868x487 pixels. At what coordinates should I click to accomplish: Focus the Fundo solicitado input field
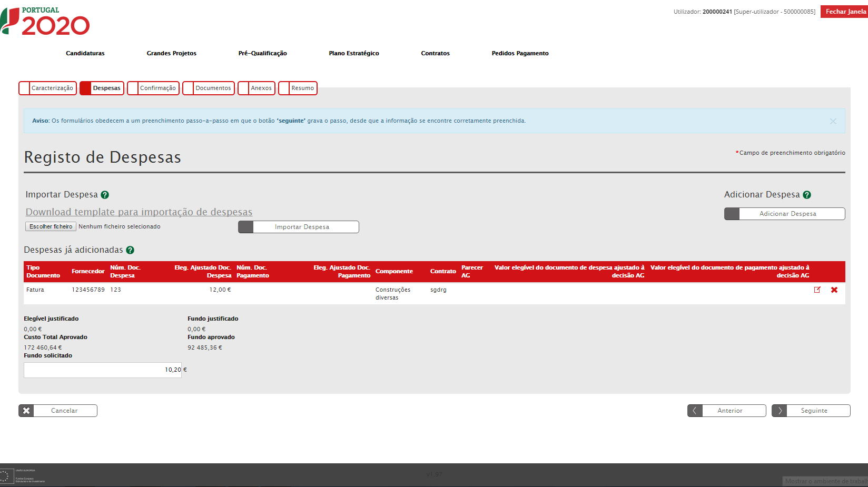(x=103, y=370)
